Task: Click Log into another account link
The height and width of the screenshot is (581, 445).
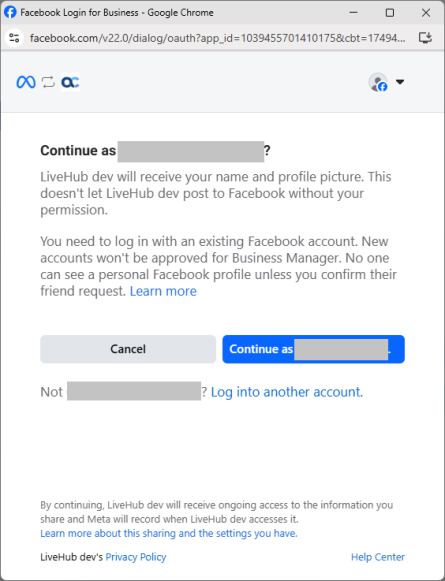Action: [x=287, y=392]
